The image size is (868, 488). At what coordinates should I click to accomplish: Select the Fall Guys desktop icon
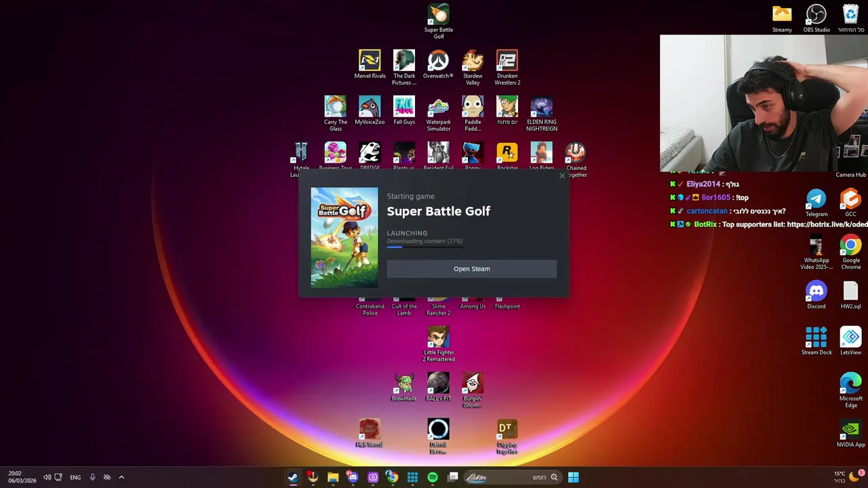click(404, 110)
